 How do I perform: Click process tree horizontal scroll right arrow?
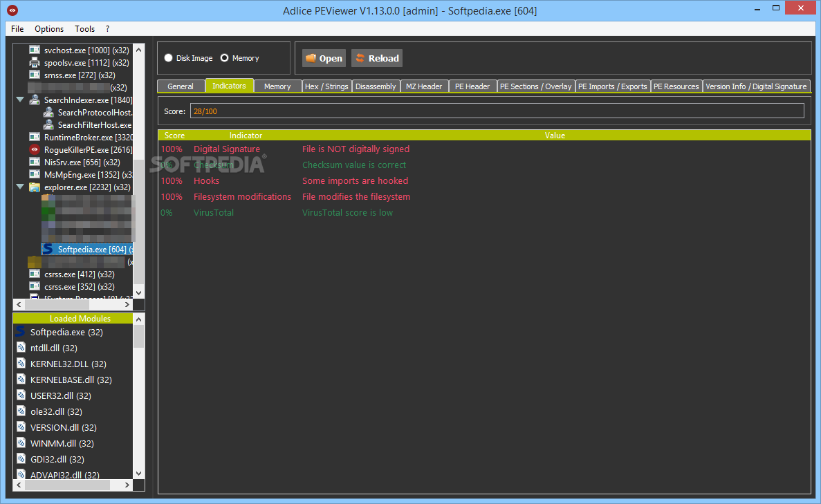point(127,304)
